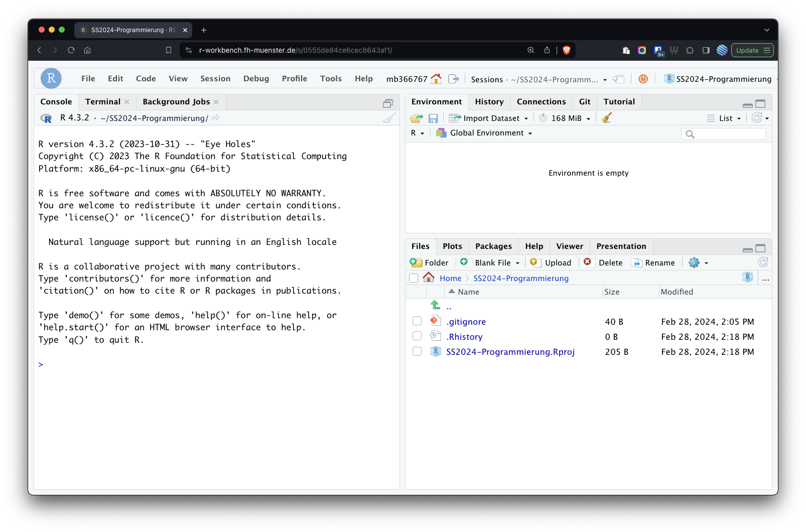Click the home icon next to mb366767
The width and height of the screenshot is (806, 532).
coord(436,79)
